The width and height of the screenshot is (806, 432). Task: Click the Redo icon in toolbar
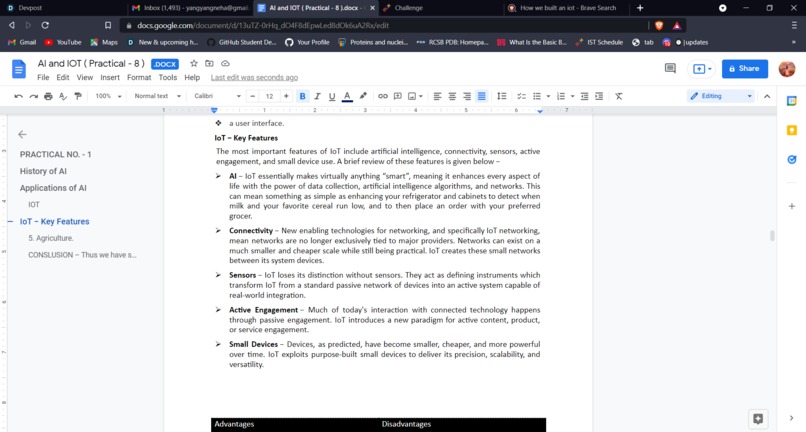(33, 96)
